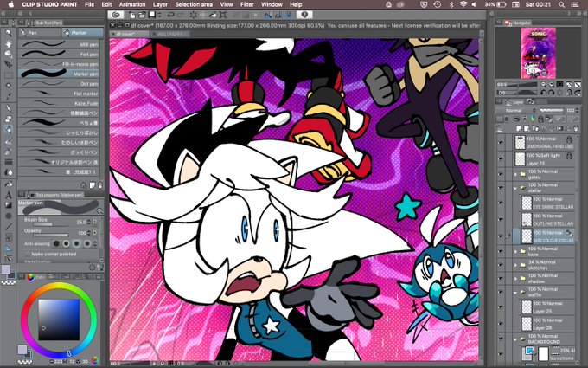This screenshot has width=588, height=368.
Task: Click the Clip Studio launcher icon
Action: (x=116, y=15)
